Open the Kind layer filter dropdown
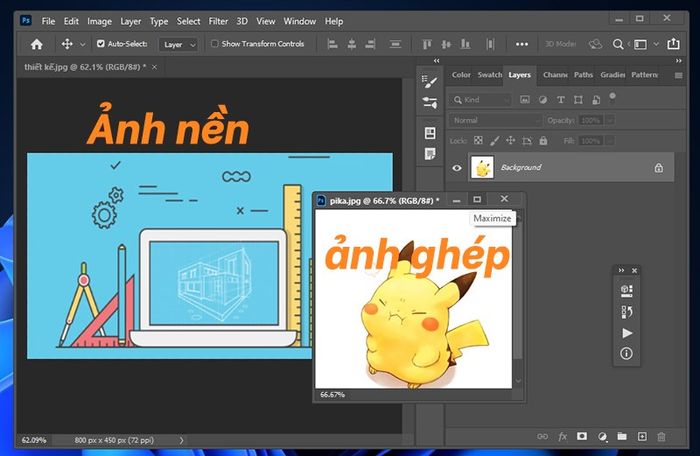The width and height of the screenshot is (700, 456). [481, 100]
